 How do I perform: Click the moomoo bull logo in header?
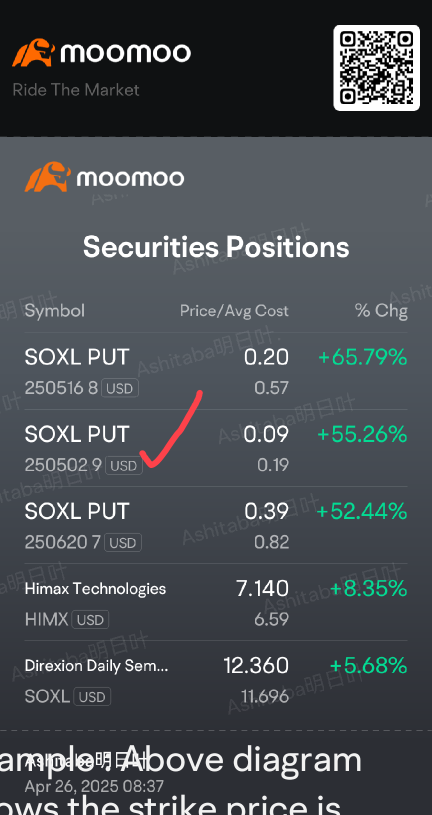click(34, 52)
